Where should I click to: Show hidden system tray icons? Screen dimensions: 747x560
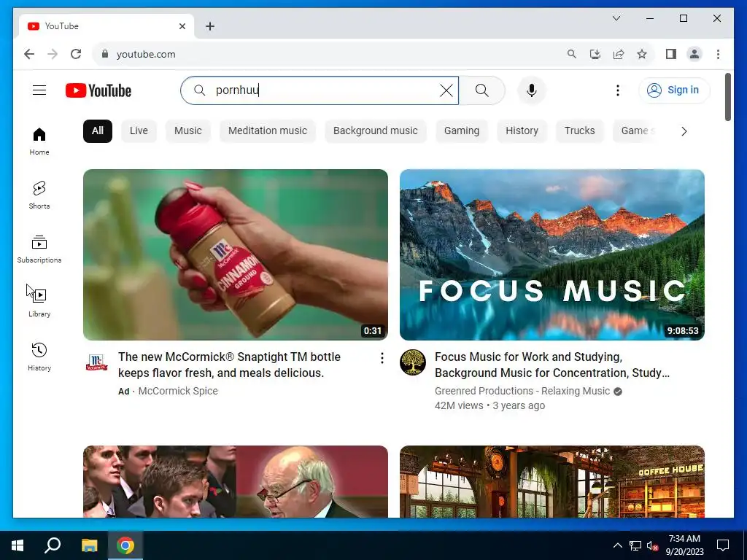tap(617, 545)
